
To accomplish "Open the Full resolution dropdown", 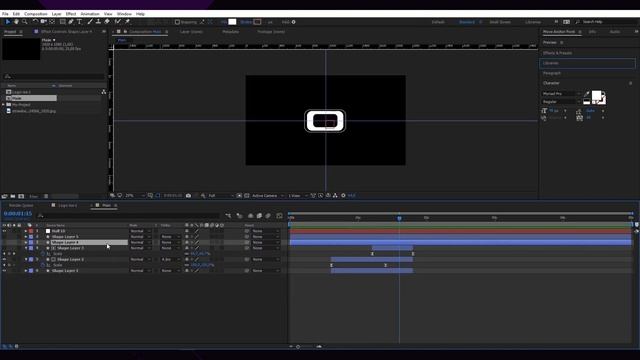I will click(x=221, y=196).
